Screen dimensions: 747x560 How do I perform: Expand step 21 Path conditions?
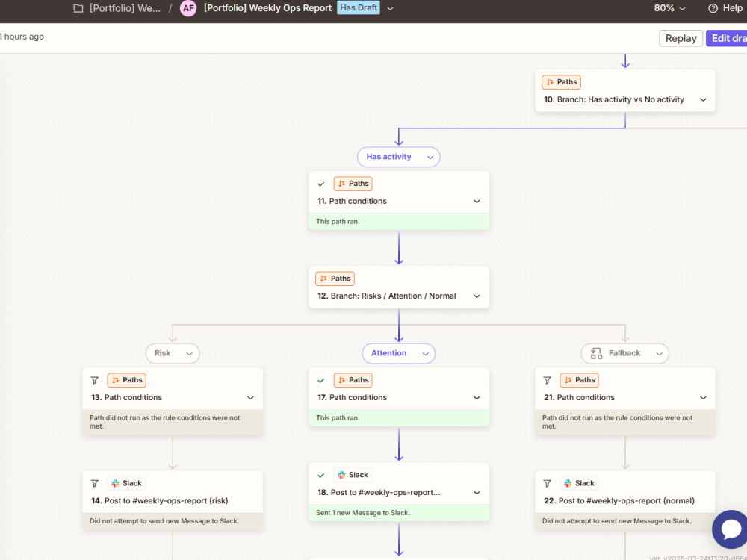pyautogui.click(x=703, y=397)
